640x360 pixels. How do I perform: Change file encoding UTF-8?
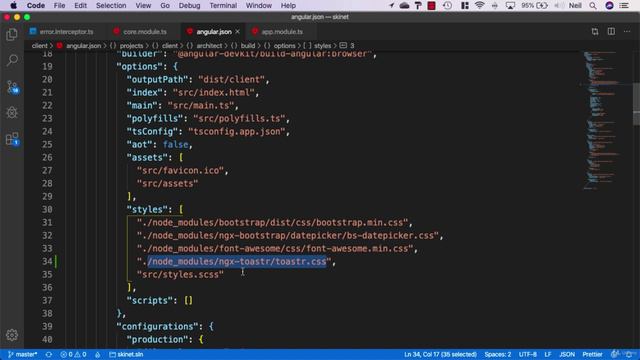[x=527, y=354]
